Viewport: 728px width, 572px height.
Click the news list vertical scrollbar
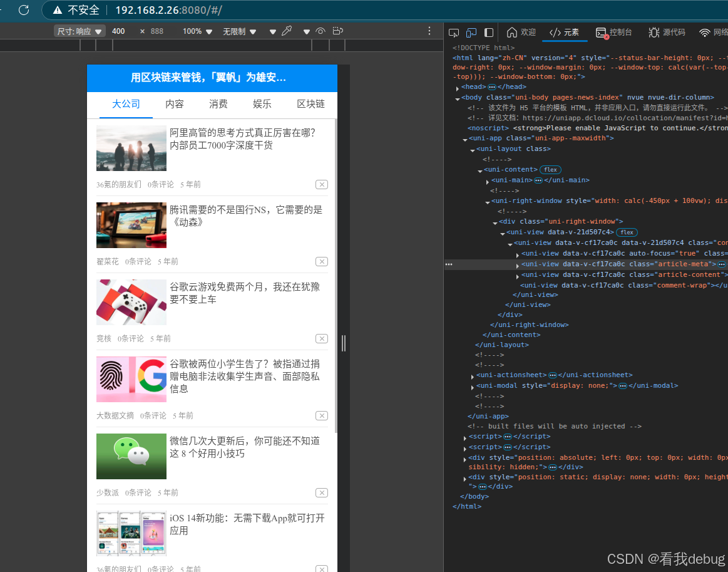coord(336,276)
